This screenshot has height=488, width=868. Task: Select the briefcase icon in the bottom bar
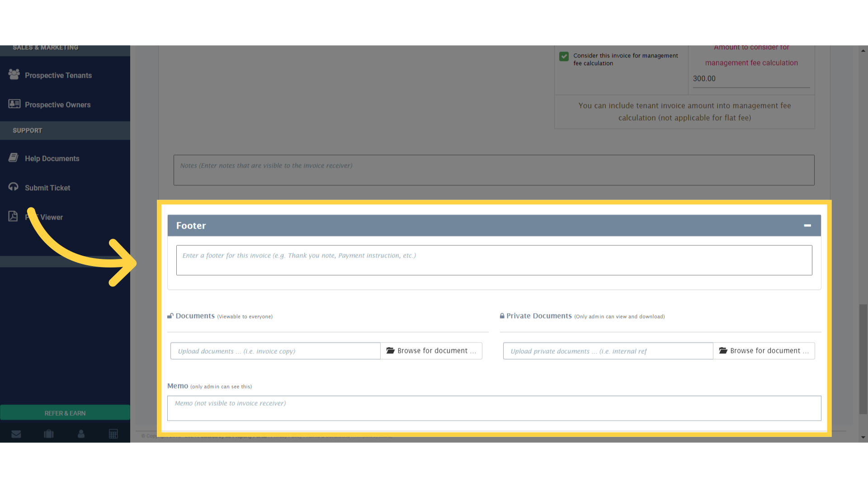coord(49,434)
